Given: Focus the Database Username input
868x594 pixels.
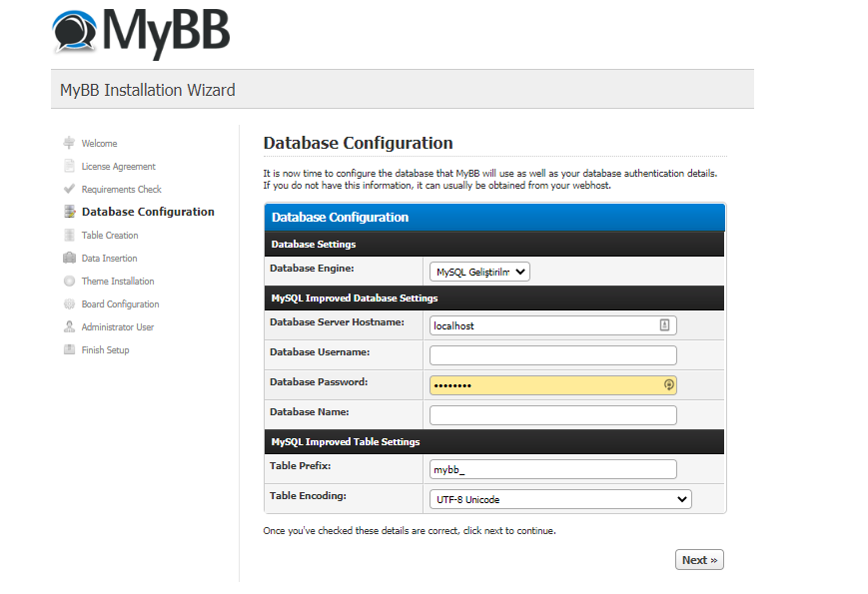Looking at the screenshot, I should click(553, 355).
